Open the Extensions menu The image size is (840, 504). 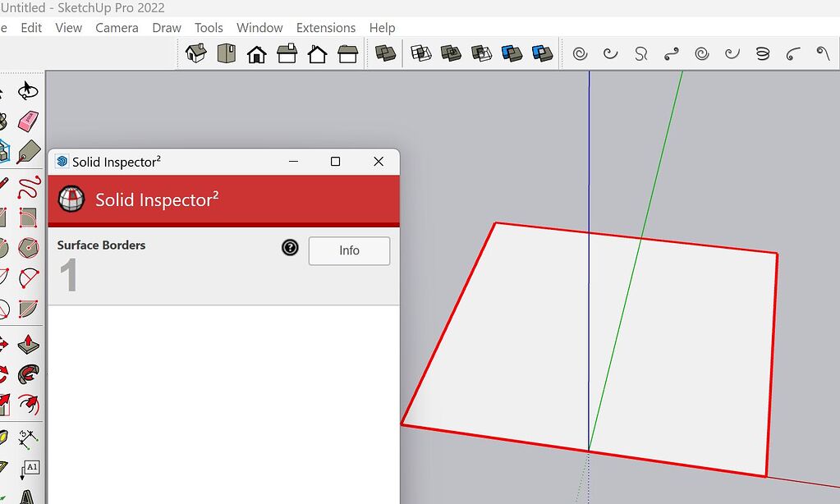click(x=325, y=27)
